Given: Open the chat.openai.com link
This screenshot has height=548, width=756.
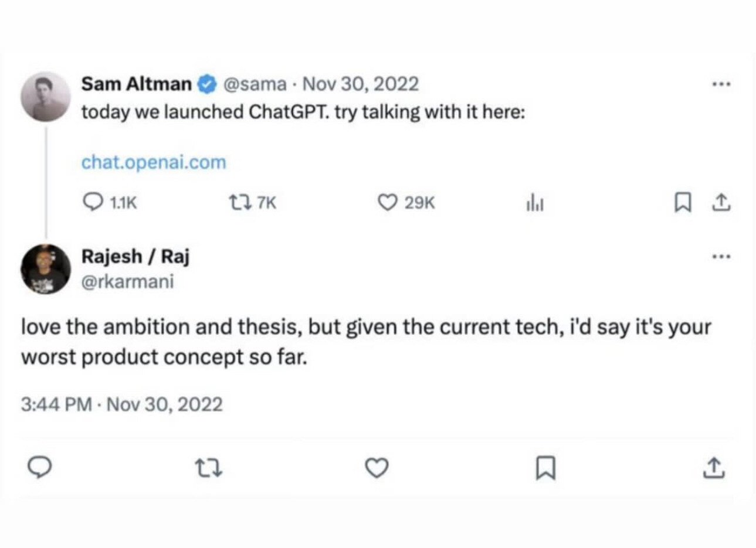Looking at the screenshot, I should [153, 162].
